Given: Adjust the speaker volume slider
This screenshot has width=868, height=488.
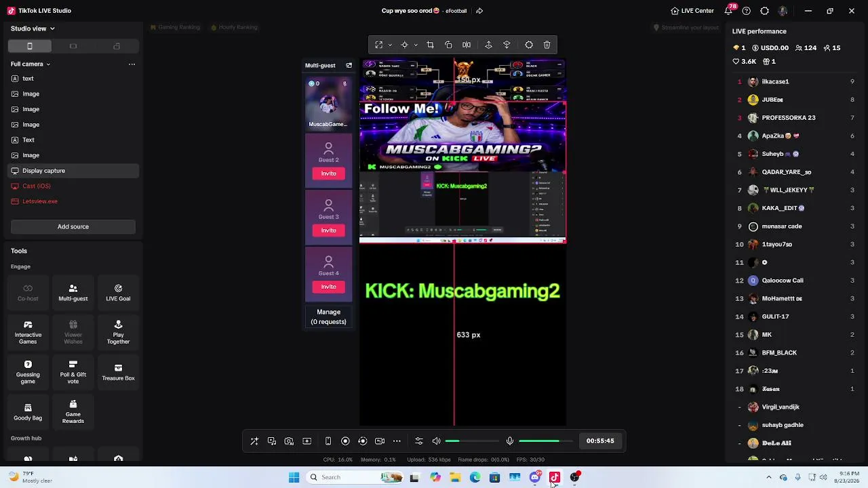Looking at the screenshot, I should pyautogui.click(x=471, y=441).
